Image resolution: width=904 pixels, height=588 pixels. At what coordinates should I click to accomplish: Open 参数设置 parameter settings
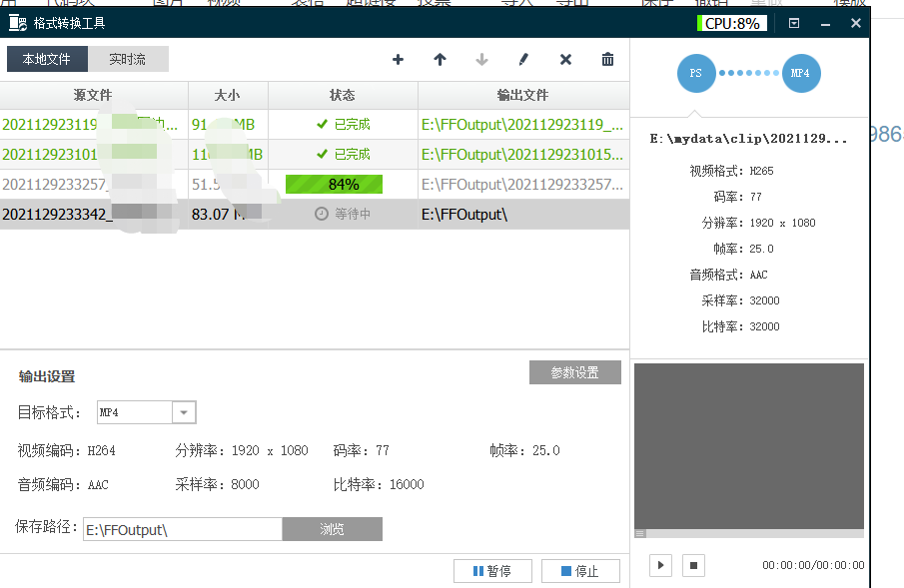click(x=574, y=372)
